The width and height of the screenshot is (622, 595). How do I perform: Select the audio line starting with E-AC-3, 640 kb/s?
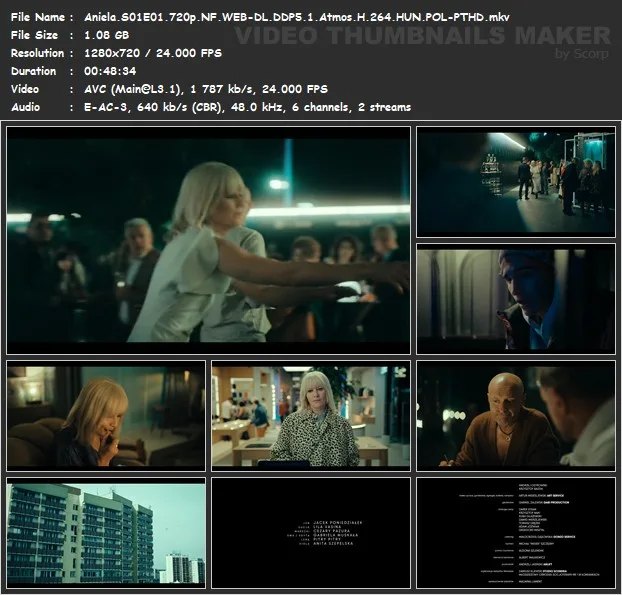pos(248,107)
